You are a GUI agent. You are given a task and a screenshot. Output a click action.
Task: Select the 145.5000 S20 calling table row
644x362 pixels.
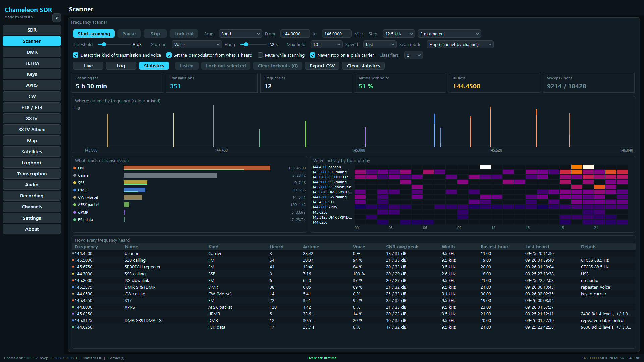[x=354, y=260]
